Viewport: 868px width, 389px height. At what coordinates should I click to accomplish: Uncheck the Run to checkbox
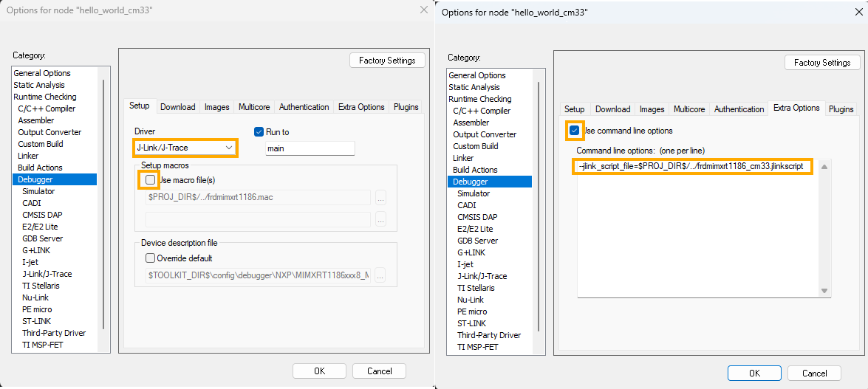click(x=259, y=132)
